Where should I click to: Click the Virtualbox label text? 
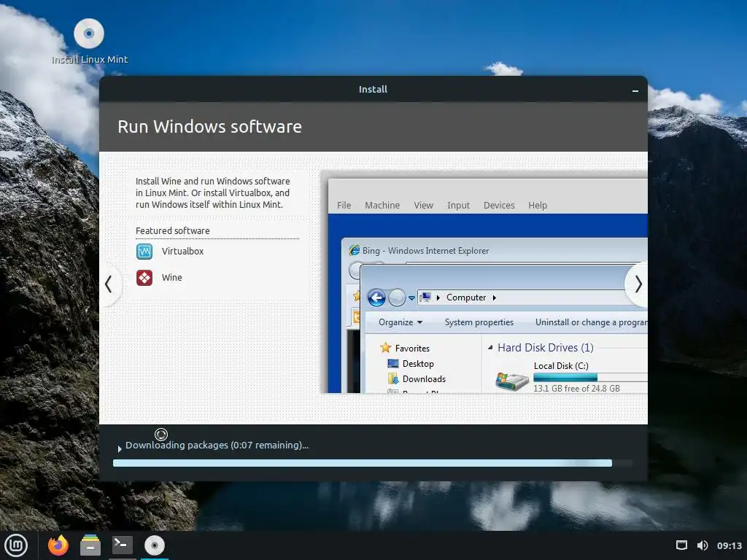click(182, 251)
